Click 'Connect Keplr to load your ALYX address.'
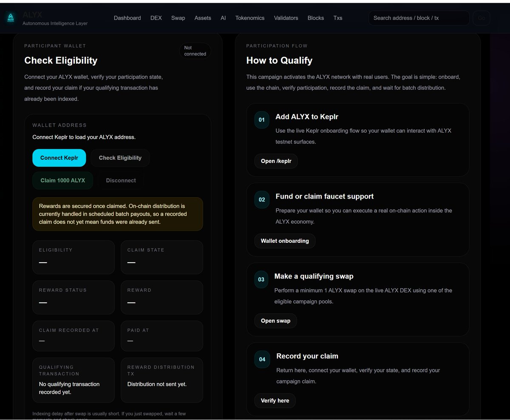 pos(84,137)
